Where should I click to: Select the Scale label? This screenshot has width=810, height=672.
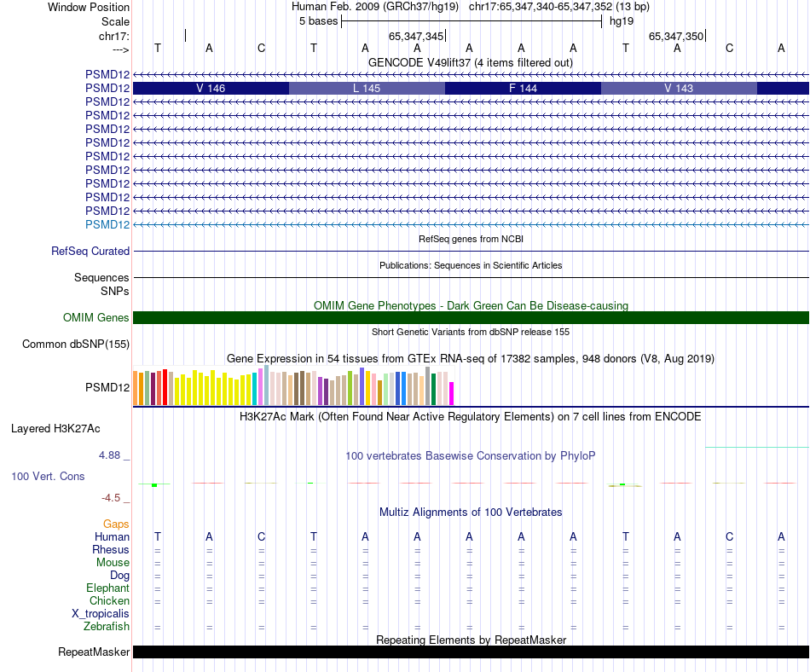(x=116, y=21)
